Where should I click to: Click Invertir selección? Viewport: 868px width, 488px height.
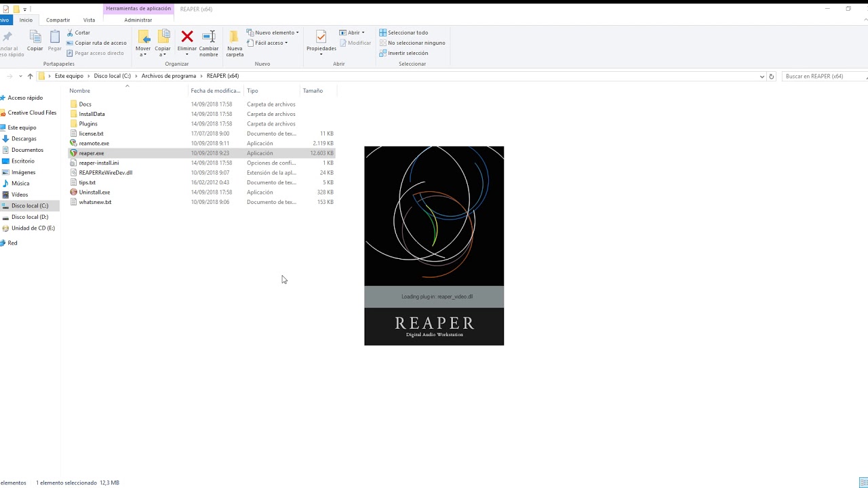pyautogui.click(x=403, y=53)
